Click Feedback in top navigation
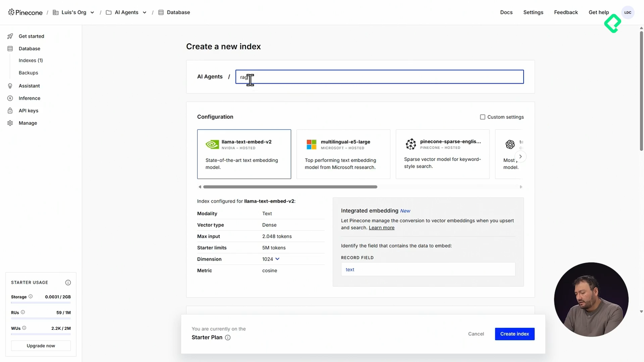644x362 pixels. click(566, 13)
